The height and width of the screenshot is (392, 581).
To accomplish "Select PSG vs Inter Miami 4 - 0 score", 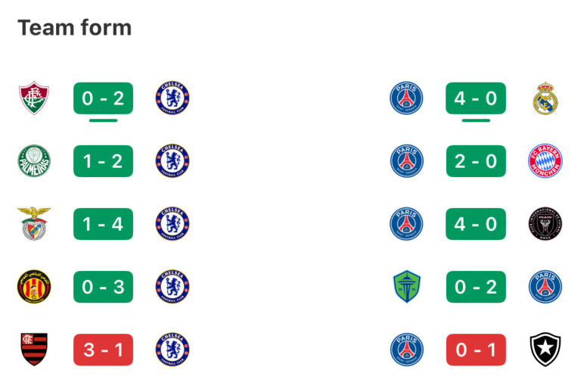I will (x=476, y=224).
